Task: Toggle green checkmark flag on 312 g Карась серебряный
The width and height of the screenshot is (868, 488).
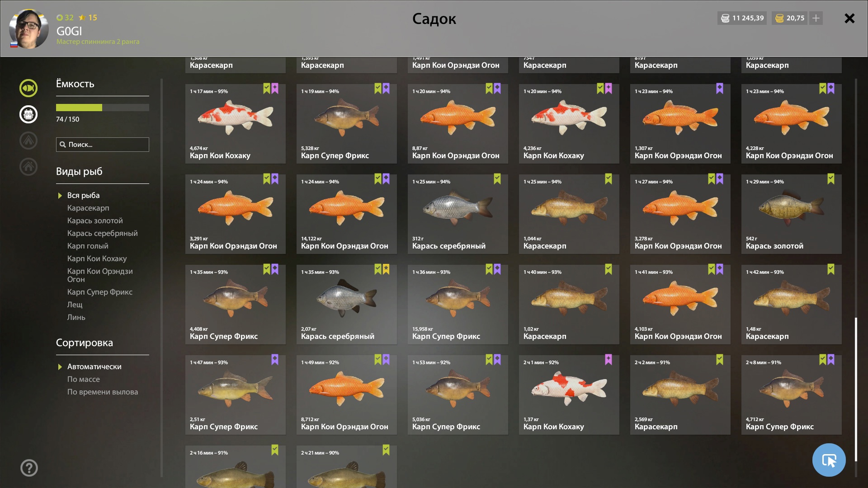Action: (x=497, y=179)
